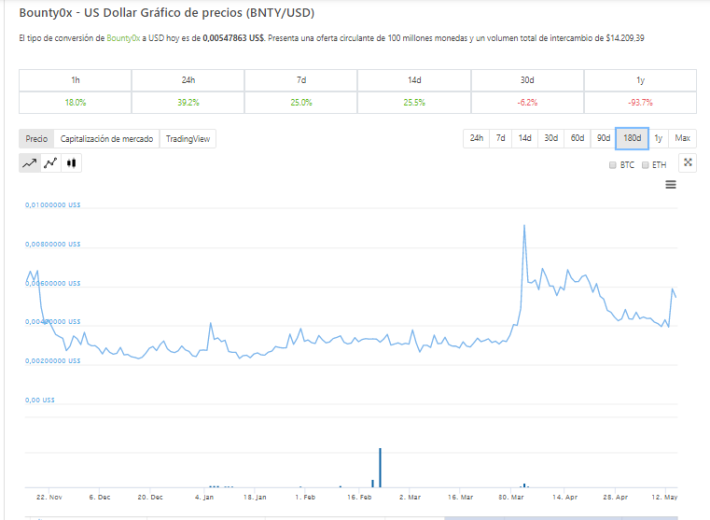The width and height of the screenshot is (710, 520).
Task: Click the 30d change value -6.2%
Action: (x=527, y=102)
